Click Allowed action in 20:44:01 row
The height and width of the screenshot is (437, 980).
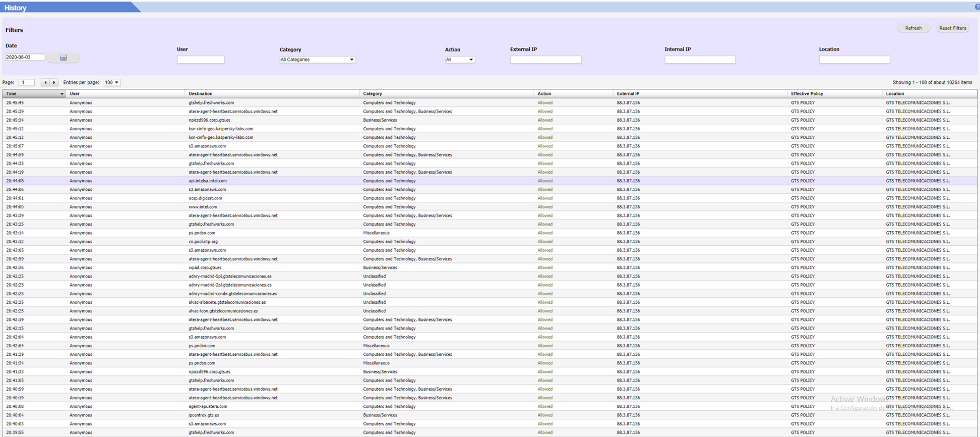(x=545, y=198)
